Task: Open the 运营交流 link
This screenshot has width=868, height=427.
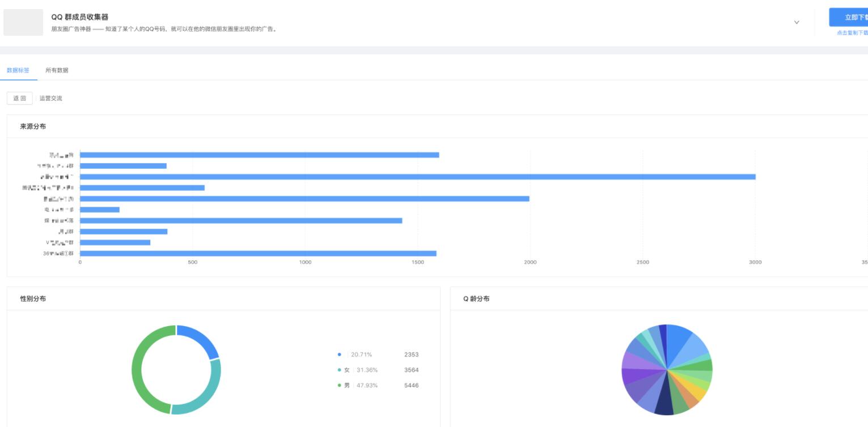Action: pos(51,99)
